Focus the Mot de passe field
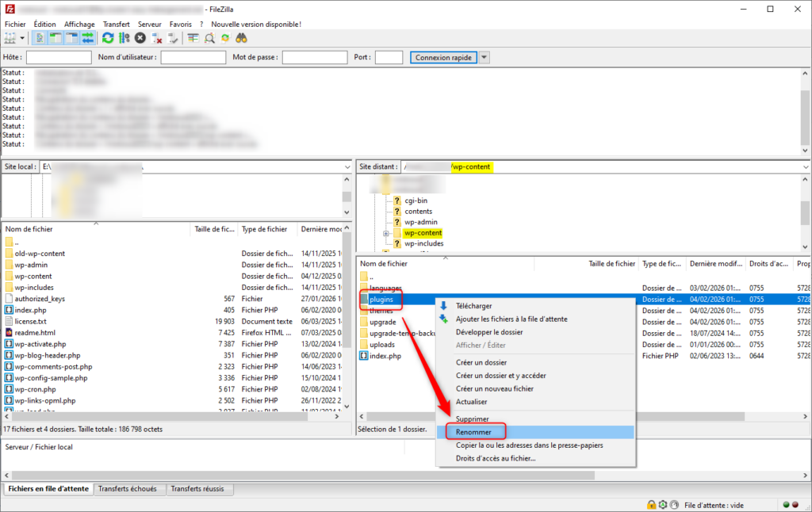 pyautogui.click(x=314, y=58)
